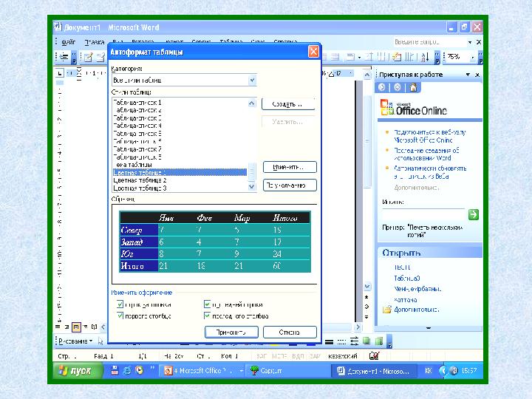Click the Ask a question input field

(x=429, y=42)
